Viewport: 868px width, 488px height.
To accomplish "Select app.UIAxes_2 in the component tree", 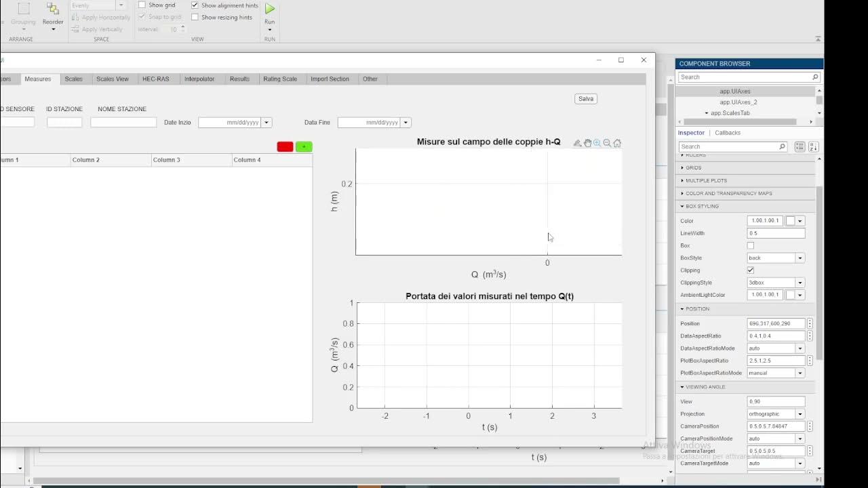I will [738, 102].
